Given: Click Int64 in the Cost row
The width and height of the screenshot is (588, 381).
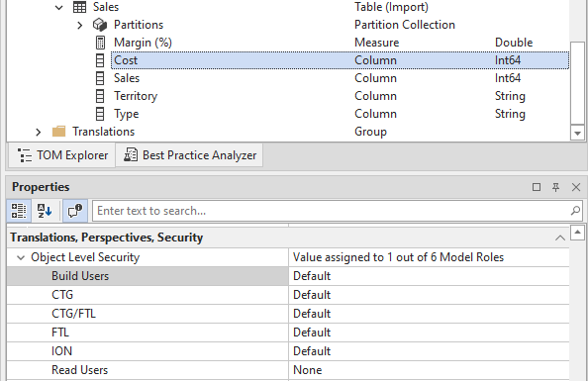Looking at the screenshot, I should (x=508, y=60).
